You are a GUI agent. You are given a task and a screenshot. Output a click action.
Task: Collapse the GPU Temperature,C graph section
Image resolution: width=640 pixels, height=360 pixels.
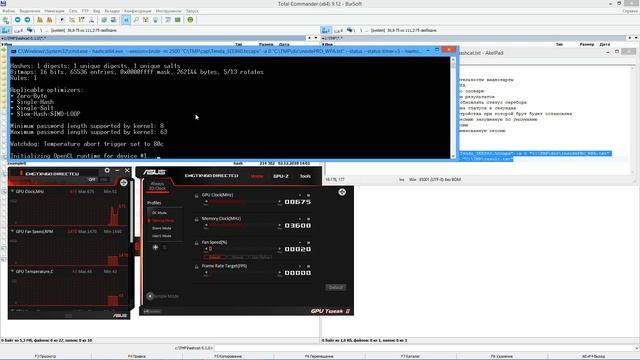12,271
